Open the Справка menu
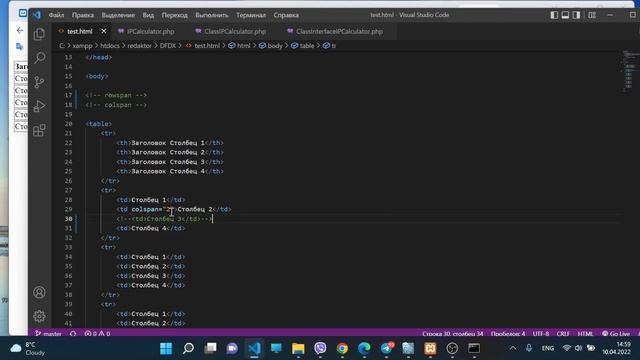 pos(286,15)
